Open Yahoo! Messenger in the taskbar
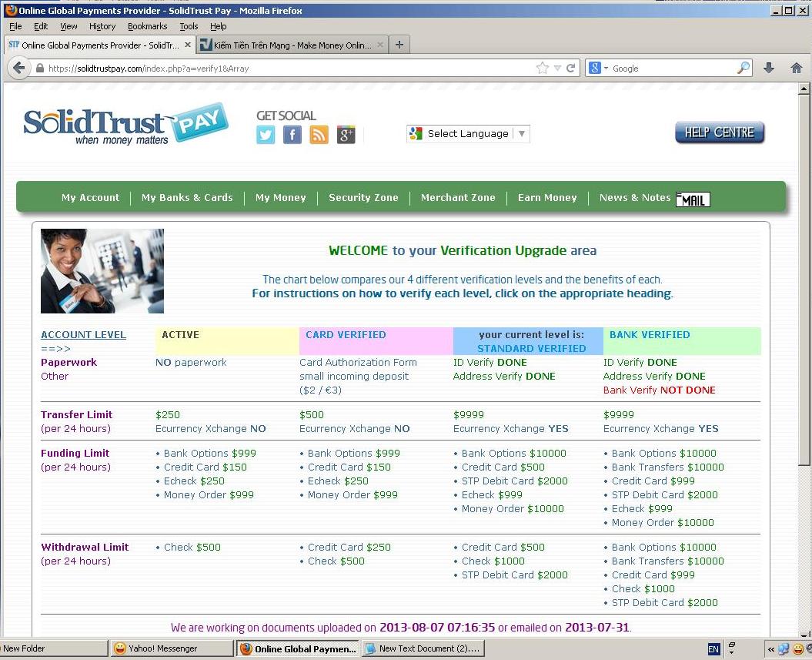This screenshot has width=812, height=660. pyautogui.click(x=172, y=648)
